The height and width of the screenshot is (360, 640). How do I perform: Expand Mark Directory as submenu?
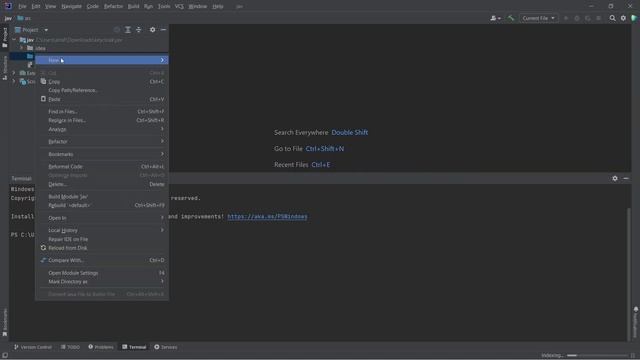102,282
